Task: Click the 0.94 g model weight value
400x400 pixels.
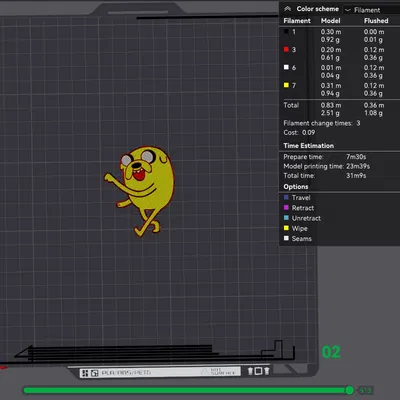Action: pyautogui.click(x=330, y=94)
